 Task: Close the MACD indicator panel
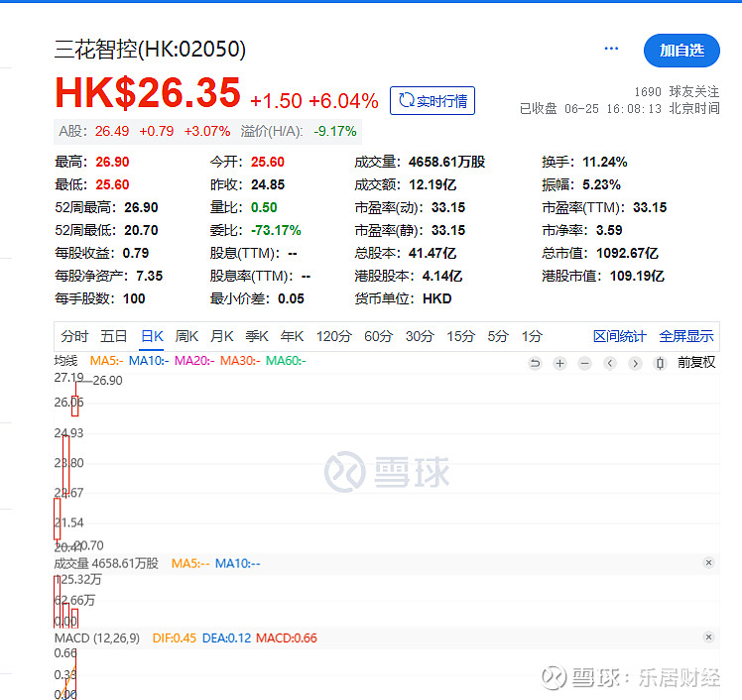pos(708,637)
